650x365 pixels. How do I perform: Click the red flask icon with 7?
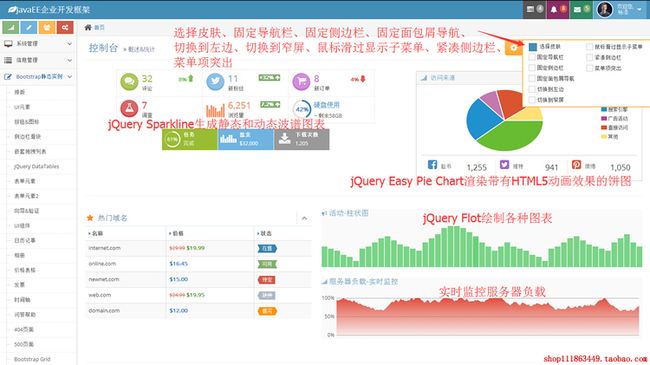click(129, 108)
